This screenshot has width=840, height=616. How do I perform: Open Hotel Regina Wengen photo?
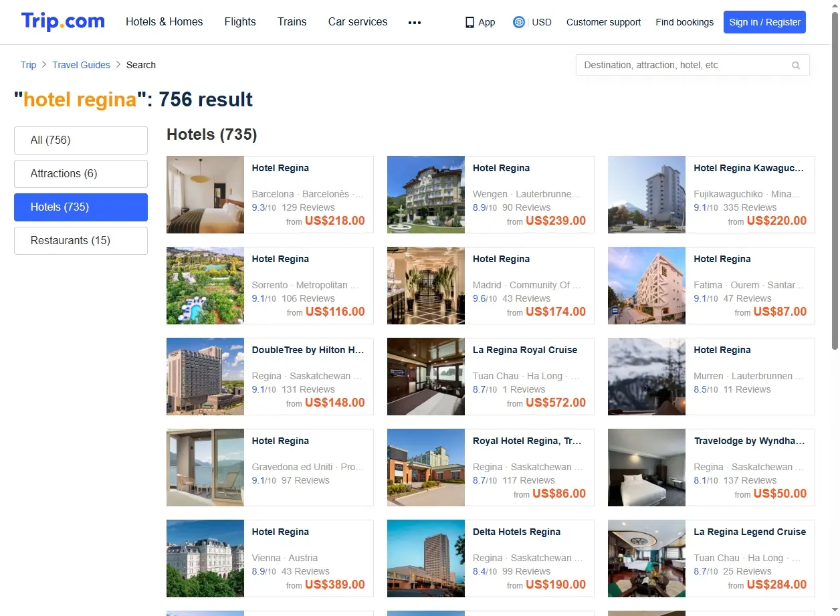coord(426,195)
